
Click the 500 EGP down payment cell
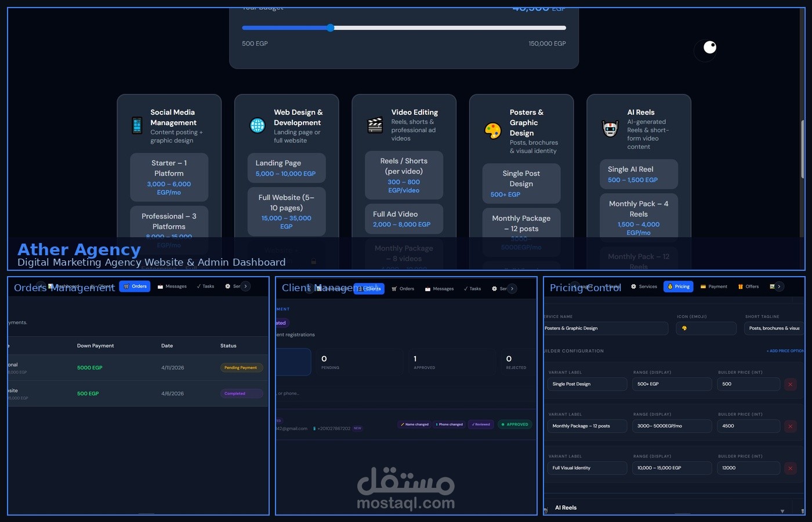click(x=88, y=393)
